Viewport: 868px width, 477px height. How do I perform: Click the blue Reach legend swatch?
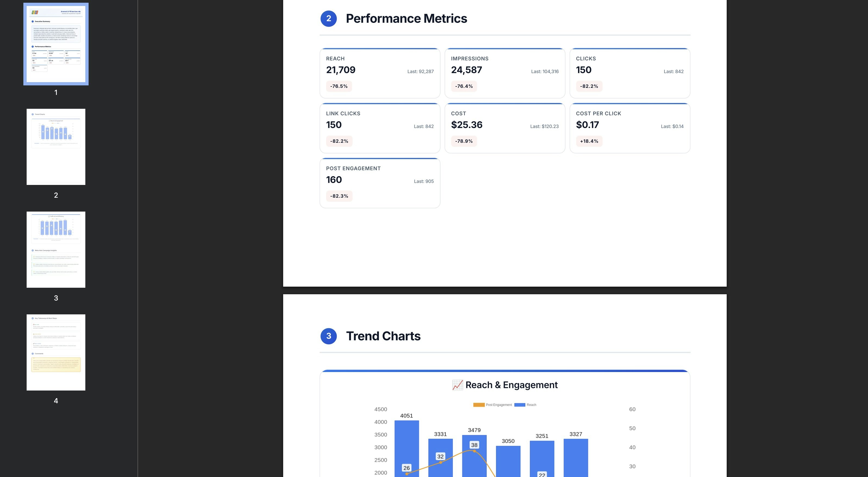coord(520,405)
